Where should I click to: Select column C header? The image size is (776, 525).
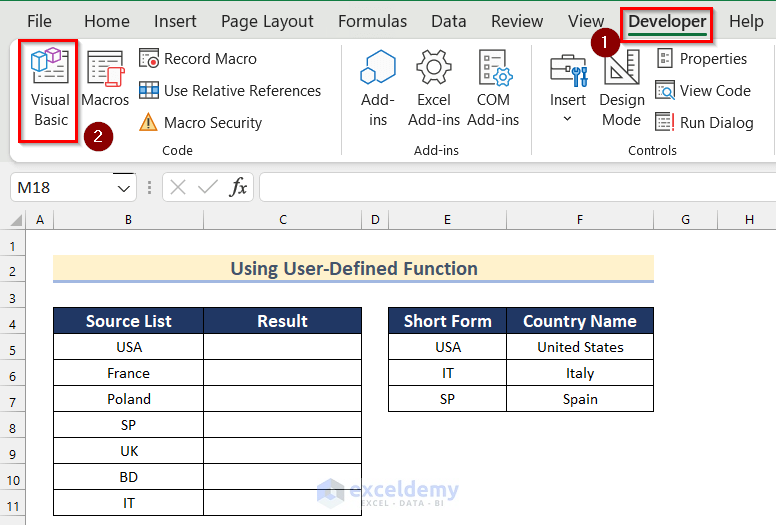coord(283,219)
